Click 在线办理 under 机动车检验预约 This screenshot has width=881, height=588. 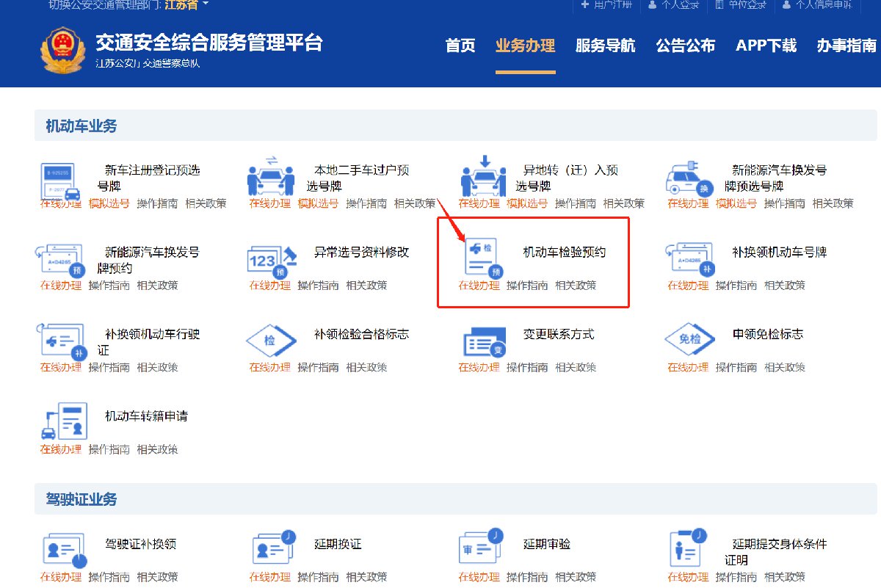click(x=479, y=286)
